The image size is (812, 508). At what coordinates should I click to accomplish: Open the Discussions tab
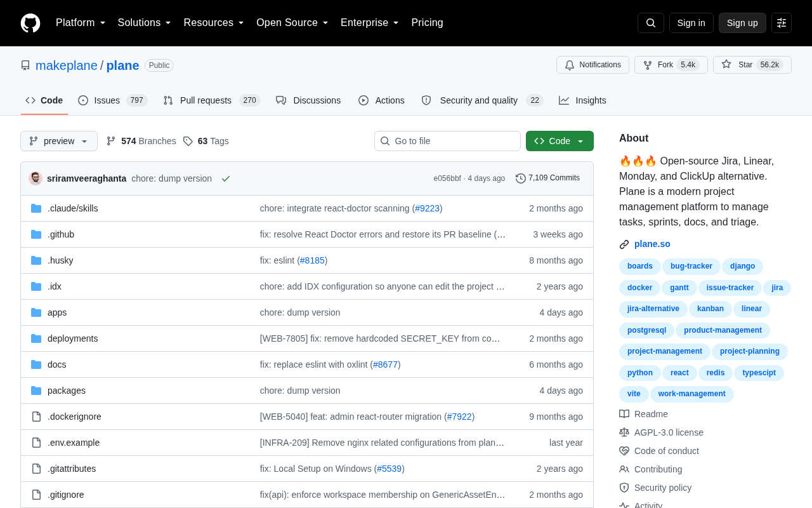308,100
